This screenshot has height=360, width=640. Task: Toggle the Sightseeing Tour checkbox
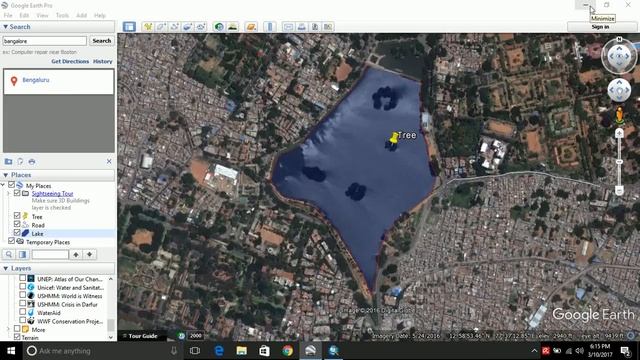coord(17,193)
